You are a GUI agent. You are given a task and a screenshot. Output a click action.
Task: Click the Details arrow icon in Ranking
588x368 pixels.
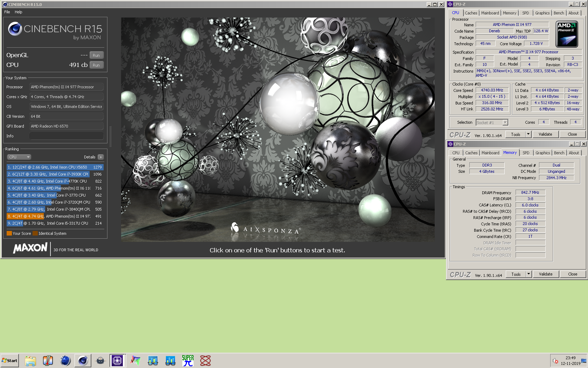tap(101, 157)
